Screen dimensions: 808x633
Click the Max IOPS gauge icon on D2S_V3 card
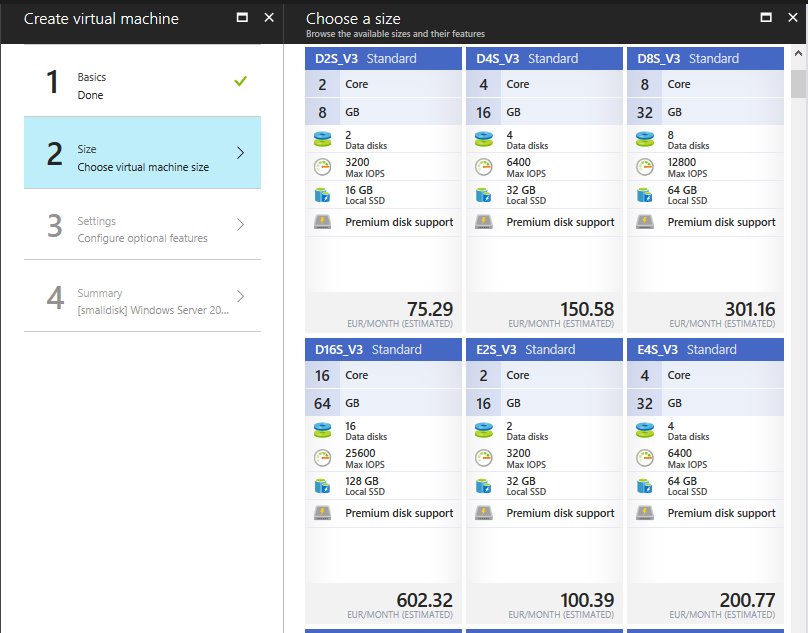pos(323,167)
